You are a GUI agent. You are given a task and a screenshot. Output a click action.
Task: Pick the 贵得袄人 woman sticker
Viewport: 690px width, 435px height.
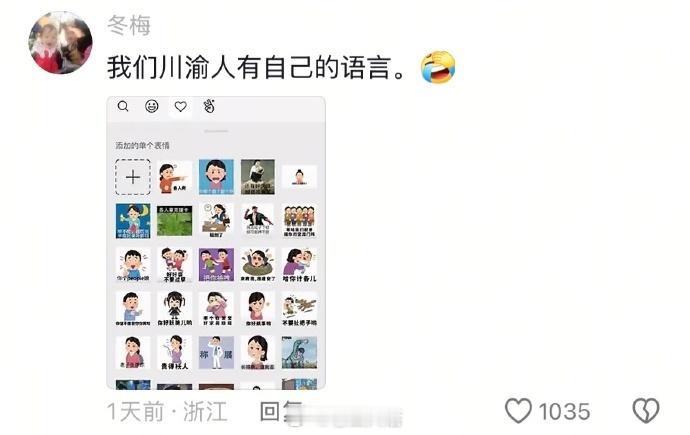[175, 353]
